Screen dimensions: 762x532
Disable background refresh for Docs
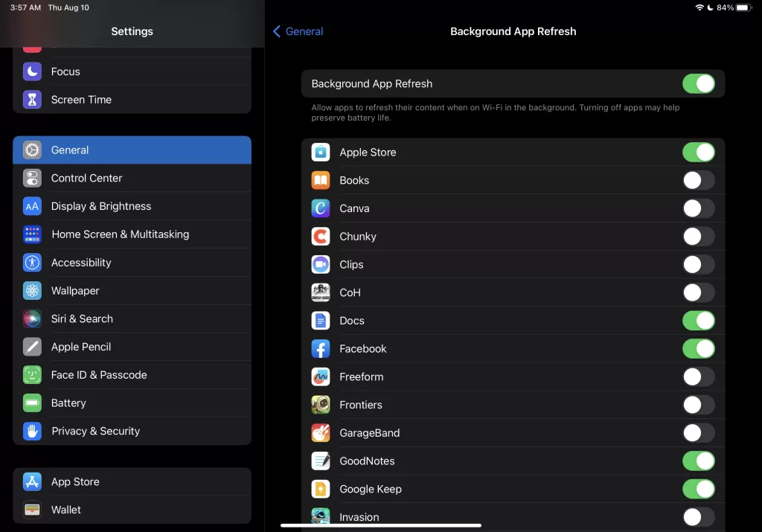pyautogui.click(x=698, y=321)
